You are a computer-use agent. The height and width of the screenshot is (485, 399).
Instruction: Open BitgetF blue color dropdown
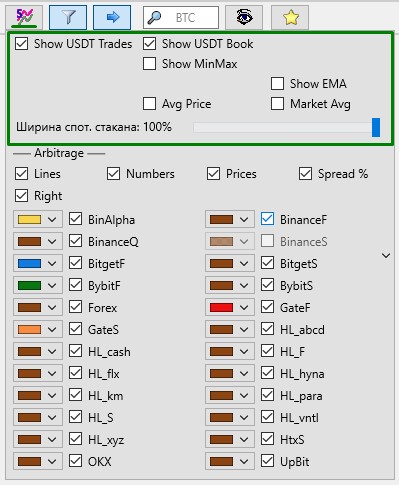(38, 263)
